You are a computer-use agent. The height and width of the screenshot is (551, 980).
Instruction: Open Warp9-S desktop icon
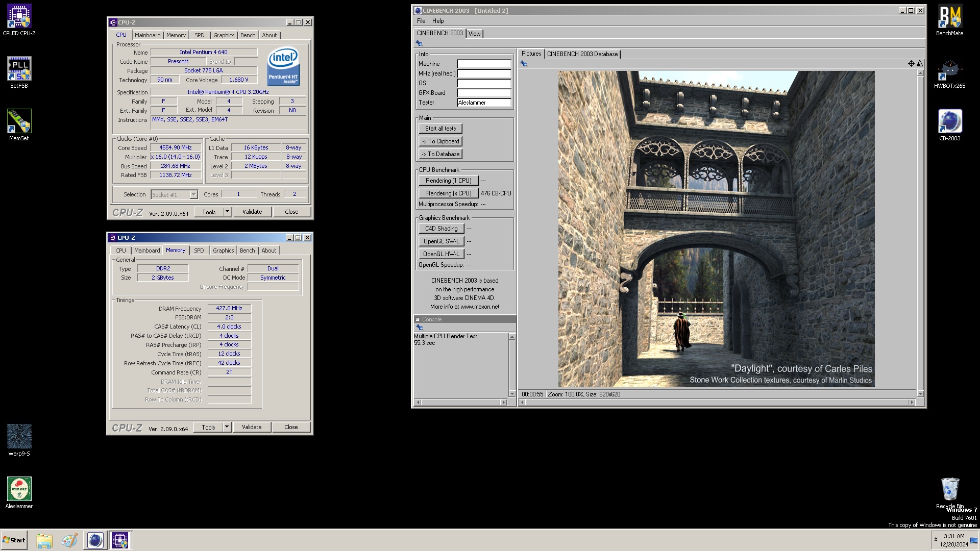point(19,440)
